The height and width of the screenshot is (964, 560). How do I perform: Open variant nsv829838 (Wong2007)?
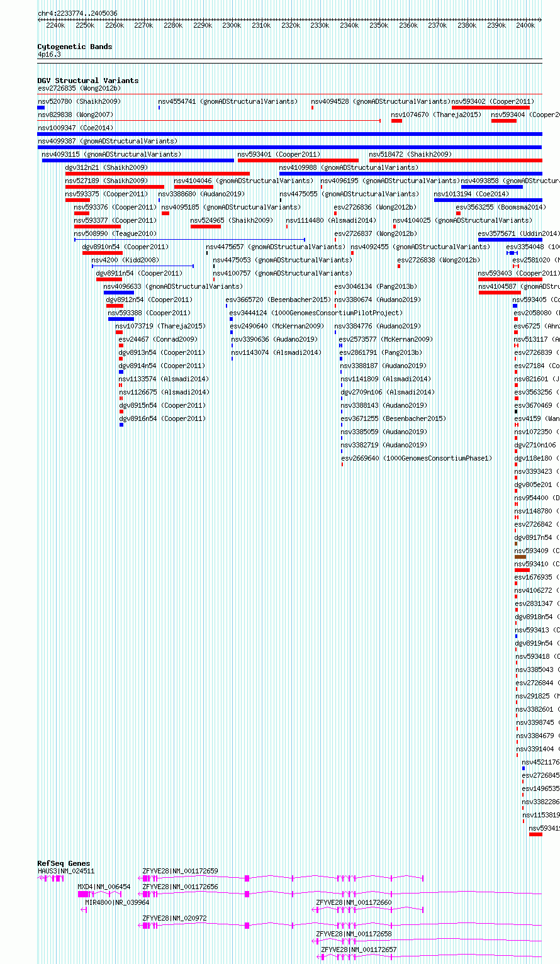pyautogui.click(x=75, y=115)
